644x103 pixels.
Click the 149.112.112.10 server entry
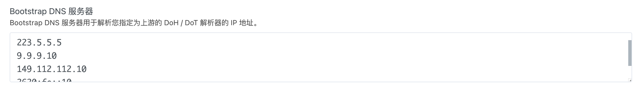pyautogui.click(x=51, y=69)
